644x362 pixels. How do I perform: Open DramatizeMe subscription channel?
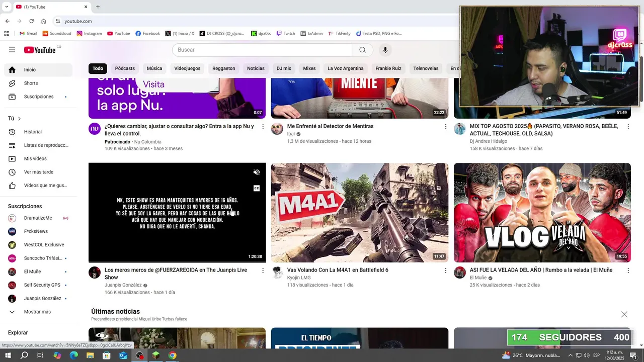(38, 218)
